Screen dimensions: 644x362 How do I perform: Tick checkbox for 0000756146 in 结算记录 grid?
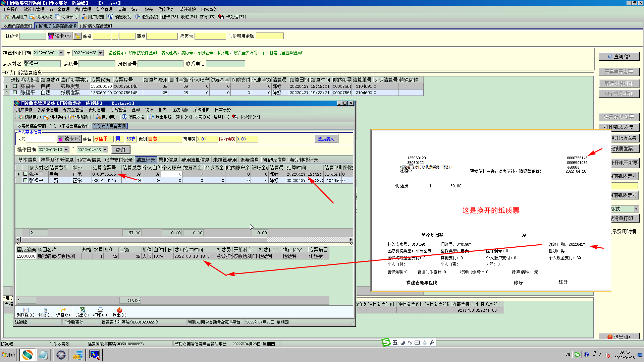(25, 174)
